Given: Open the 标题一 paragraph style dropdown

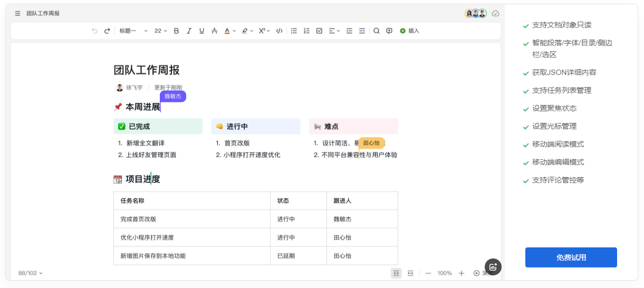Looking at the screenshot, I should tap(133, 31).
